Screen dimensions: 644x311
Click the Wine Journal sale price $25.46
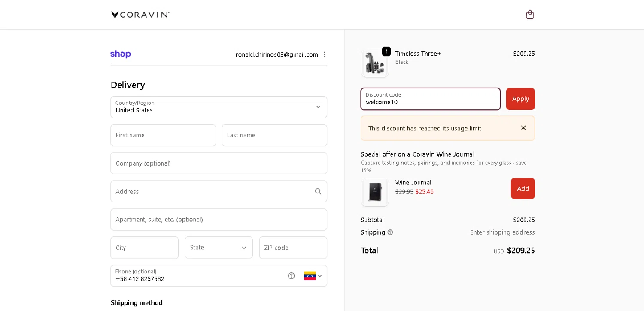click(425, 192)
